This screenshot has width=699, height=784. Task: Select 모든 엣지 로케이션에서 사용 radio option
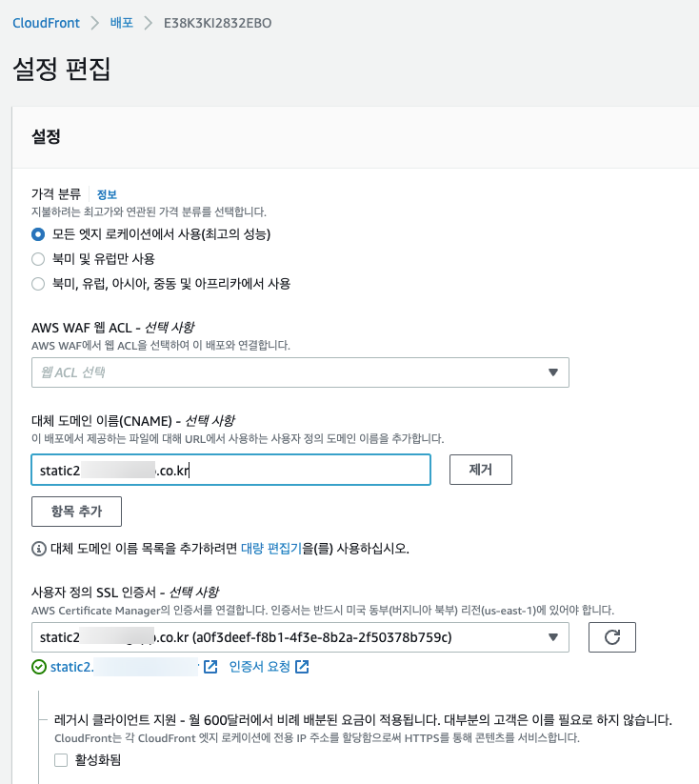coord(38,234)
